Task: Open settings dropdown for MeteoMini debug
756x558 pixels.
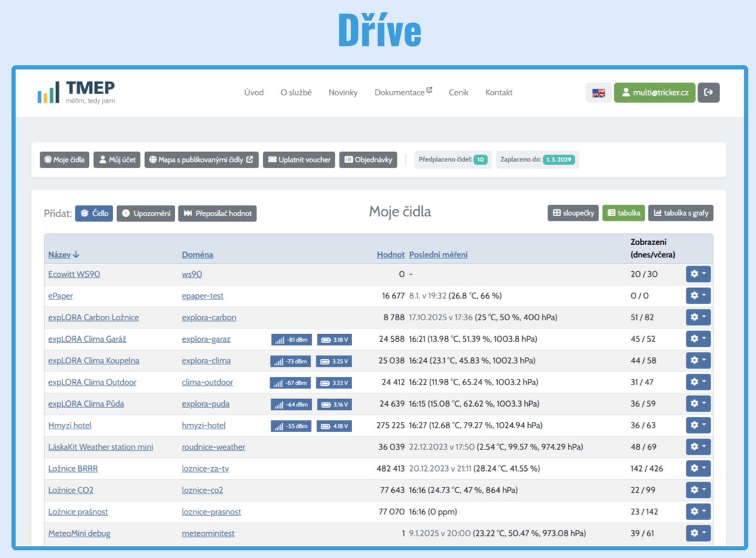Action: tap(698, 533)
